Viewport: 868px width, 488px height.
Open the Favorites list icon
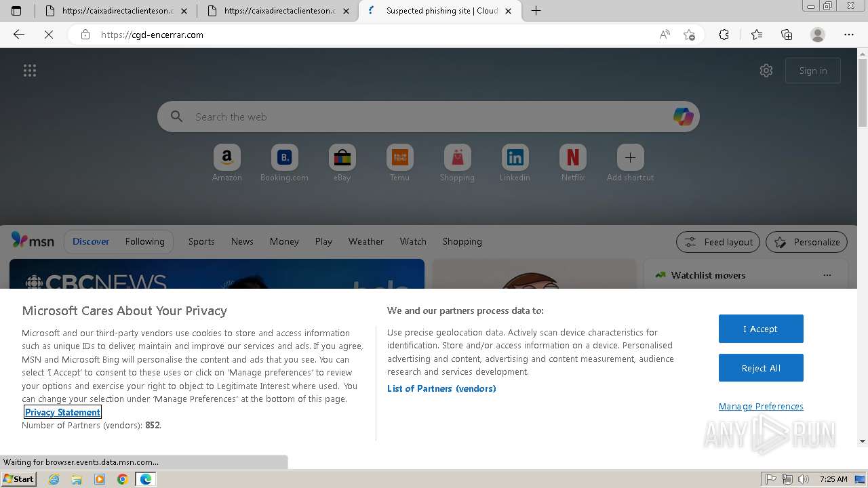coord(757,35)
